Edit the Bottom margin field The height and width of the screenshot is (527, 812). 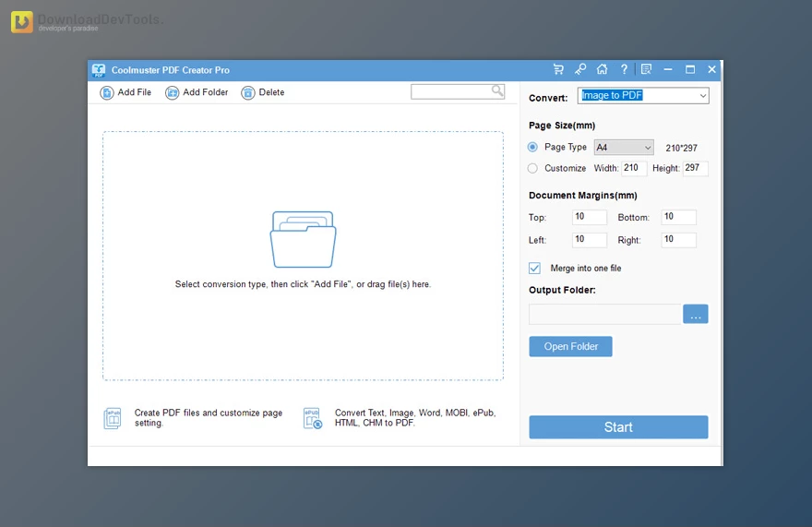click(x=679, y=217)
